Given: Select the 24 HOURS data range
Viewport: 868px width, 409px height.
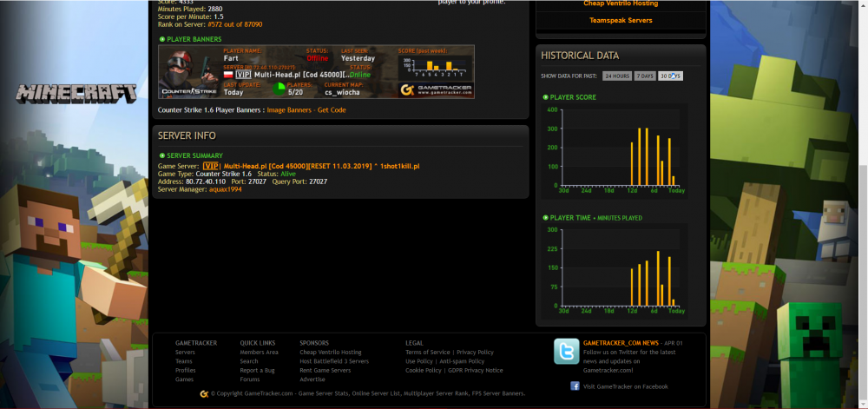Looking at the screenshot, I should (617, 76).
